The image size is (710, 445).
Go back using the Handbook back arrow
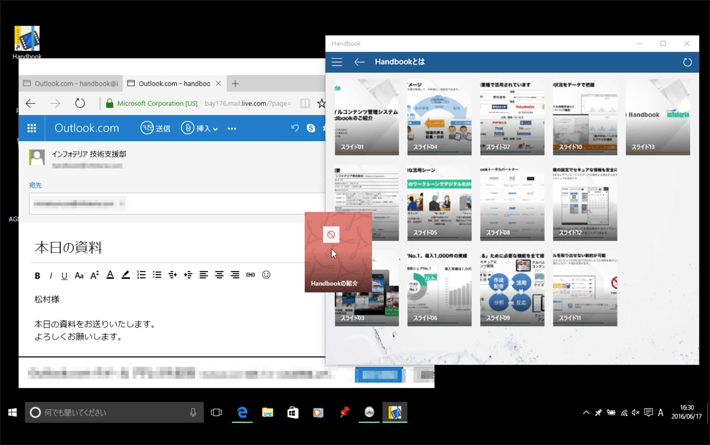[x=360, y=62]
